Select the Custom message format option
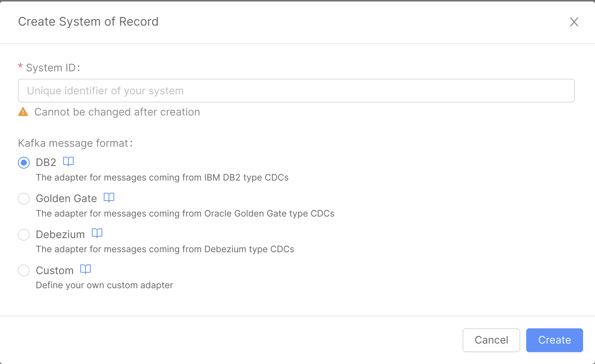 (x=23, y=270)
